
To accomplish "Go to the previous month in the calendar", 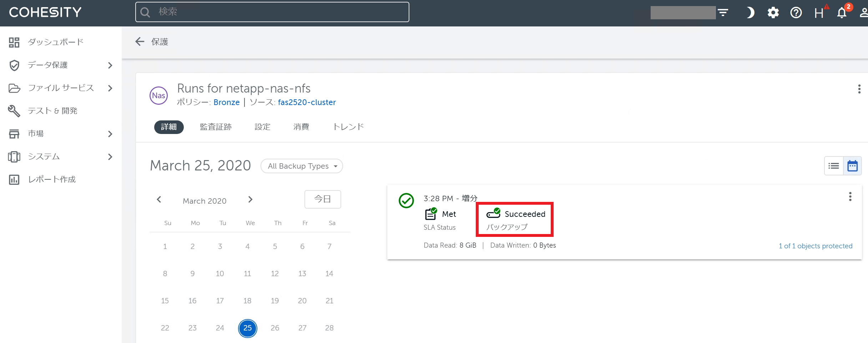I will [159, 199].
